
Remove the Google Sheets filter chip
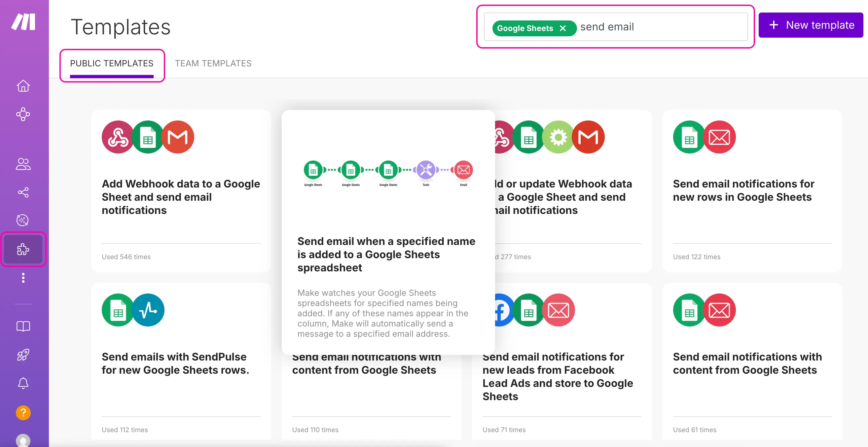(563, 28)
